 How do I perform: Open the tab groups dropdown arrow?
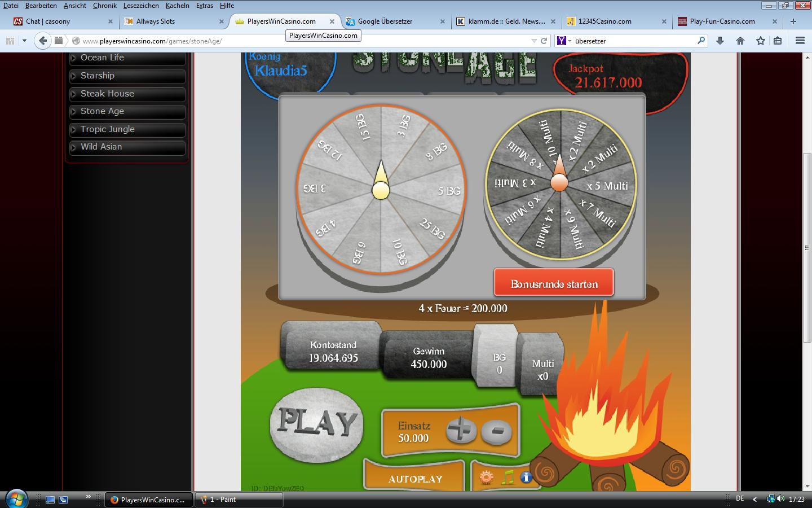24,41
